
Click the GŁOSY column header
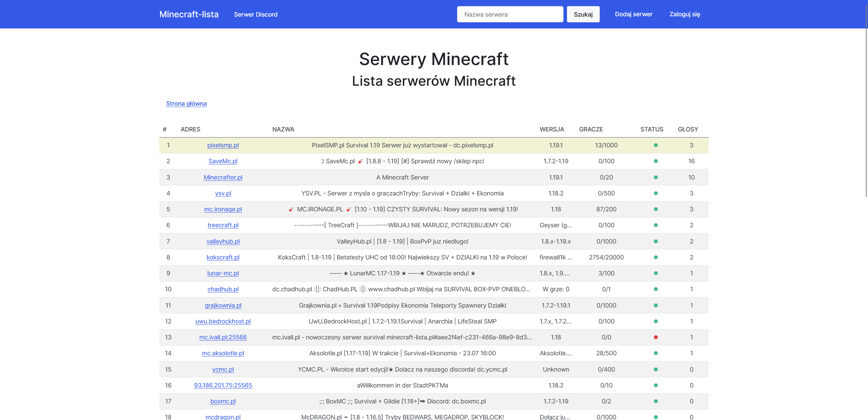(x=688, y=129)
